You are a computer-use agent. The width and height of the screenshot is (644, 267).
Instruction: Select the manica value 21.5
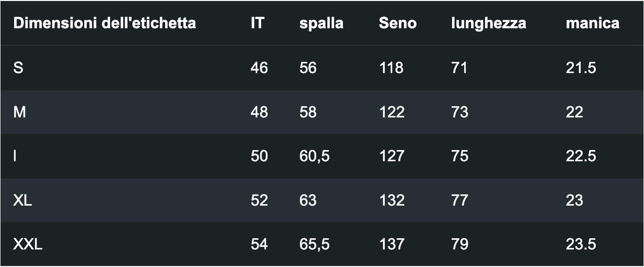(581, 68)
